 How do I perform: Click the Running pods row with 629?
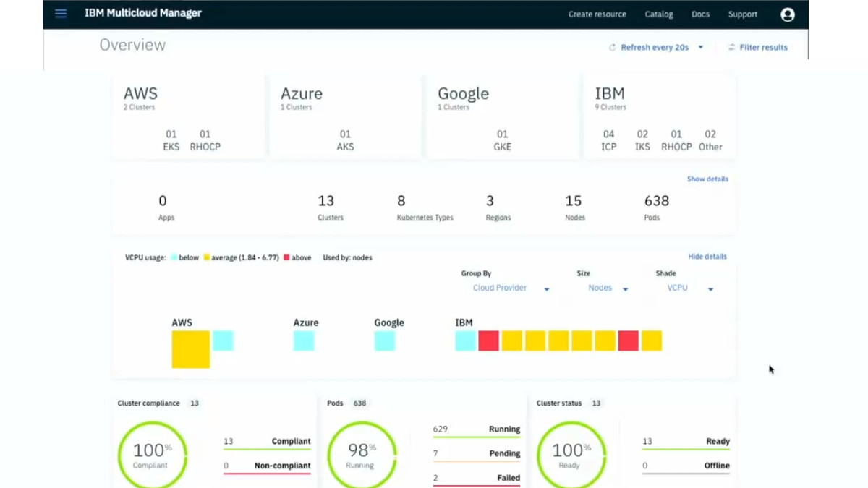476,430
